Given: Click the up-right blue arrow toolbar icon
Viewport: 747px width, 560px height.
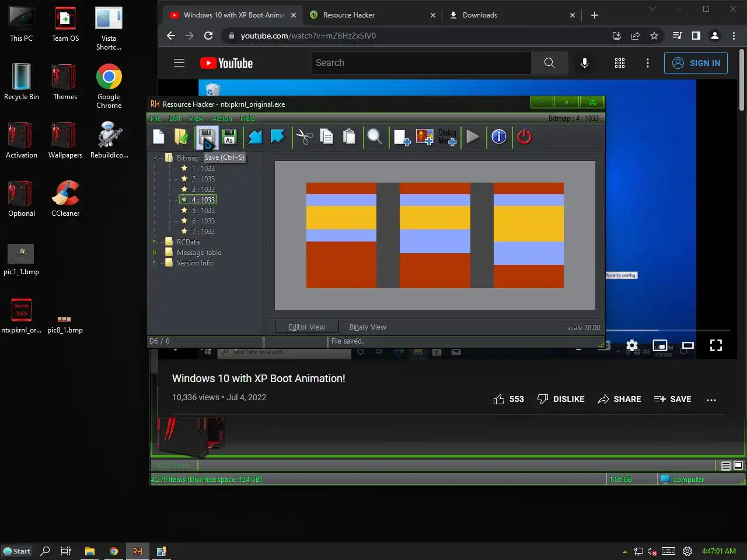Looking at the screenshot, I should tap(278, 137).
